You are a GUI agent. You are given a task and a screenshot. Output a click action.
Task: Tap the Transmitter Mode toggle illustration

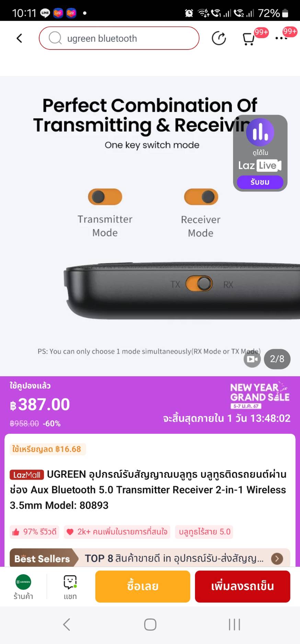point(105,197)
